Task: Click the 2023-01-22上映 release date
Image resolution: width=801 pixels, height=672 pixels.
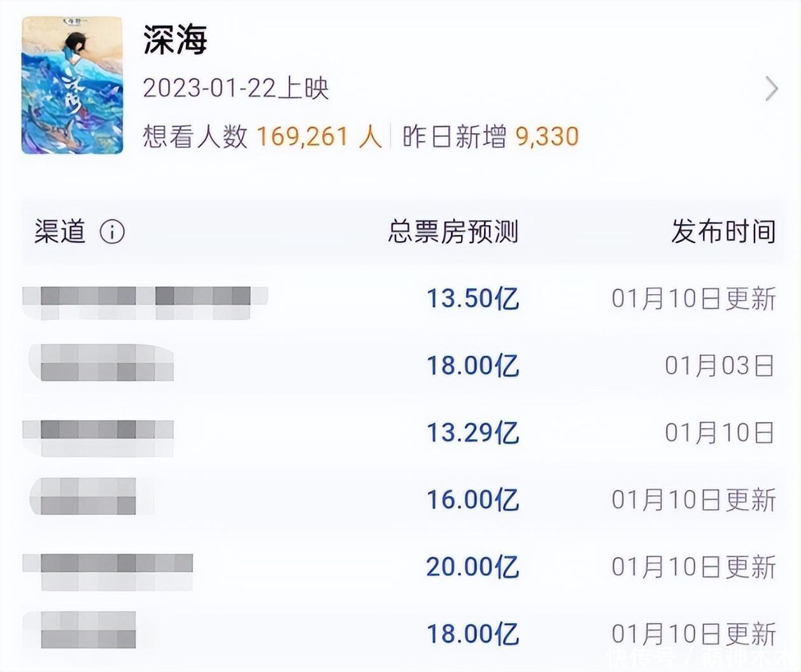Action: tap(235, 88)
